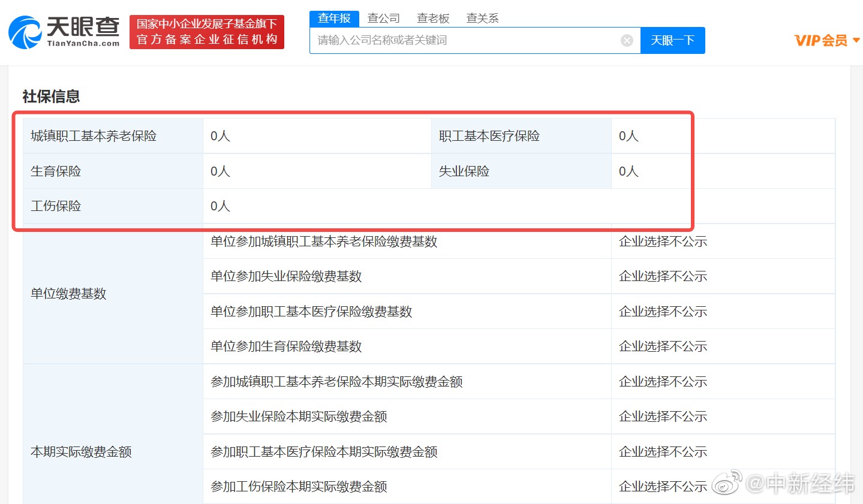Open the 查老板 search tab
The width and height of the screenshot is (863, 504).
(433, 19)
